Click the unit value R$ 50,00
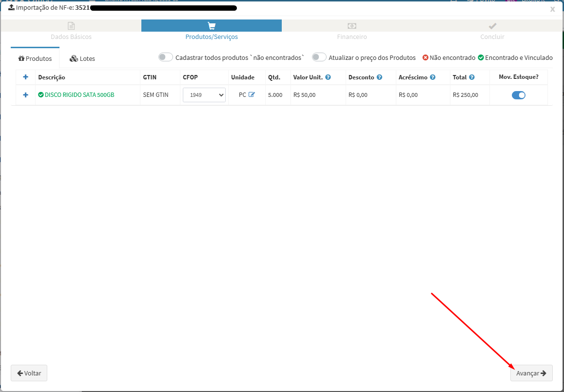The width and height of the screenshot is (564, 392). (x=304, y=95)
